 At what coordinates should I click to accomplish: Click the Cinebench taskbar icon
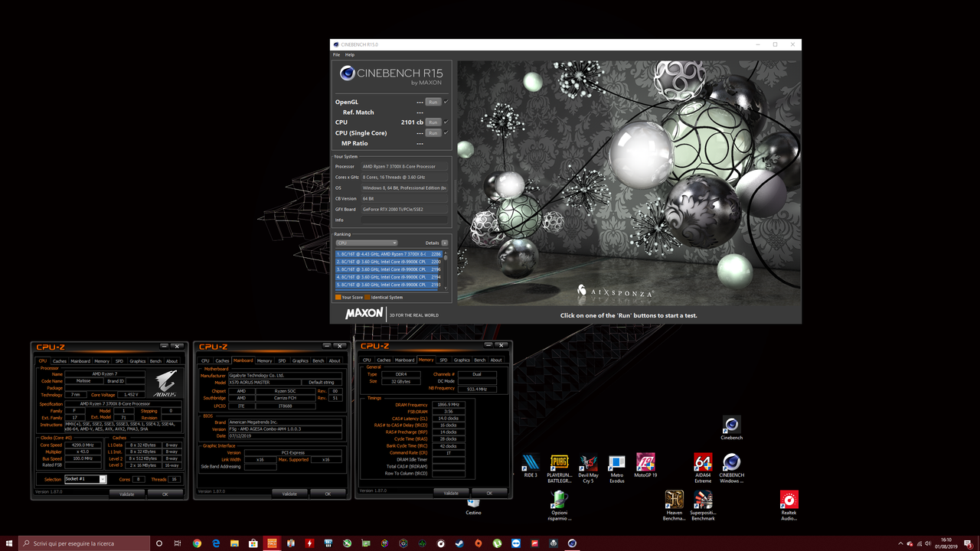572,543
